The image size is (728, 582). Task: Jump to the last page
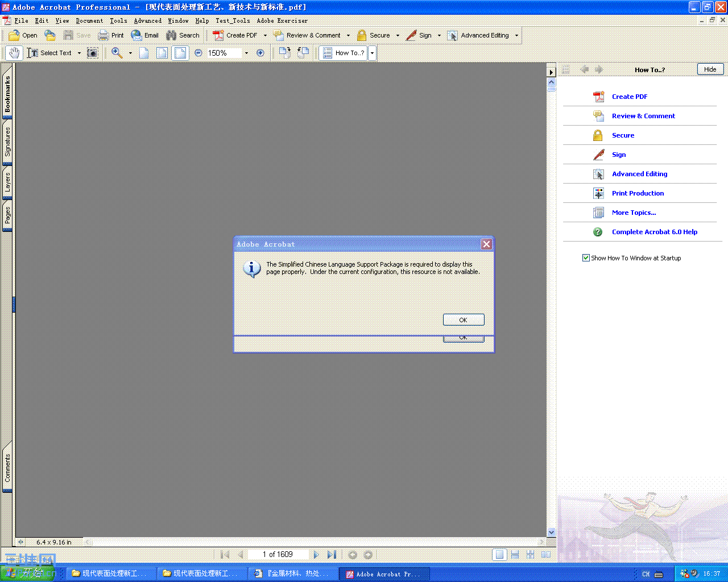pyautogui.click(x=332, y=555)
